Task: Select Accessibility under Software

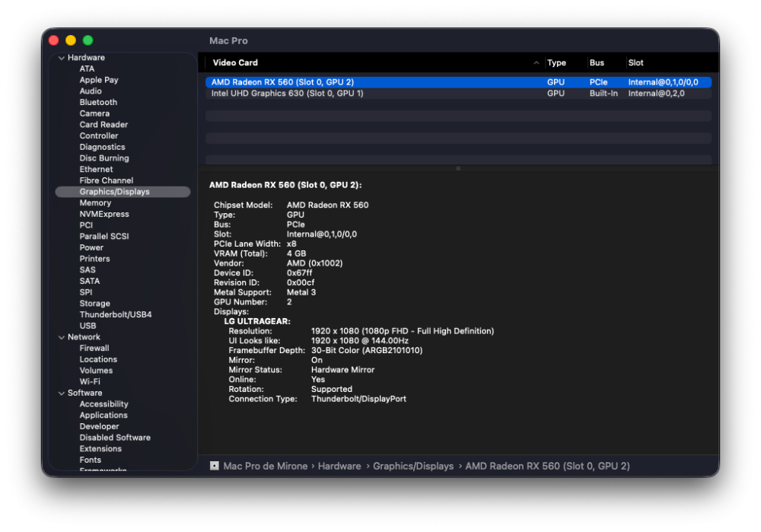Action: pyautogui.click(x=103, y=404)
